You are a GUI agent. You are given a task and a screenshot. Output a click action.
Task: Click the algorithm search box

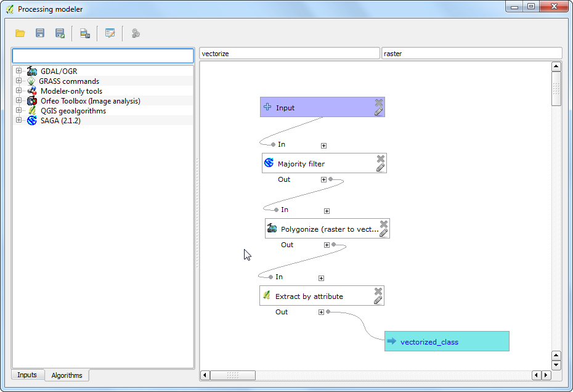click(103, 56)
